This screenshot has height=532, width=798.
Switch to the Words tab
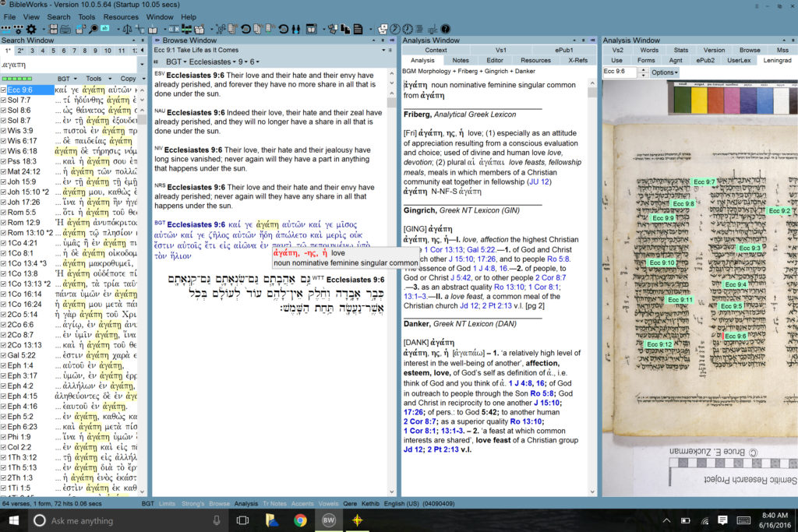[x=649, y=50]
